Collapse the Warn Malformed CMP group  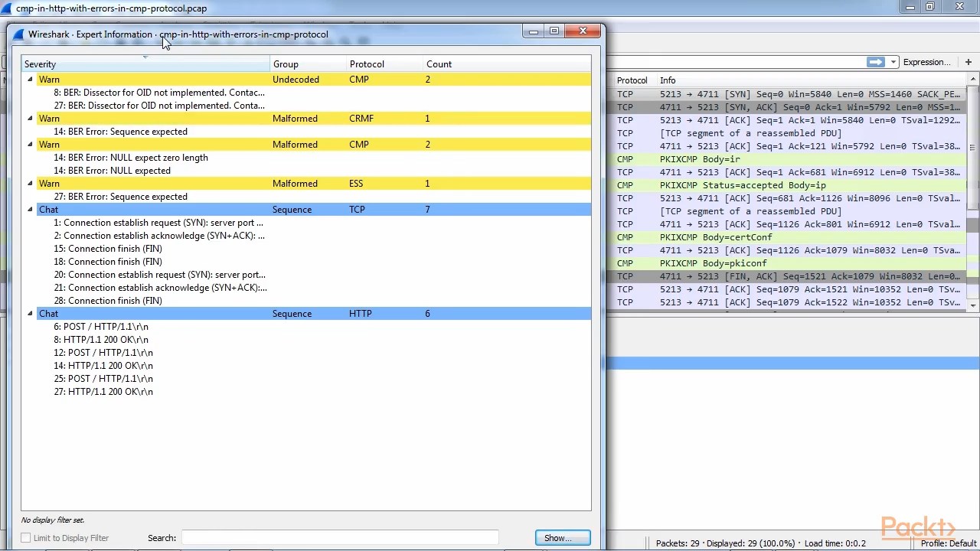31,145
